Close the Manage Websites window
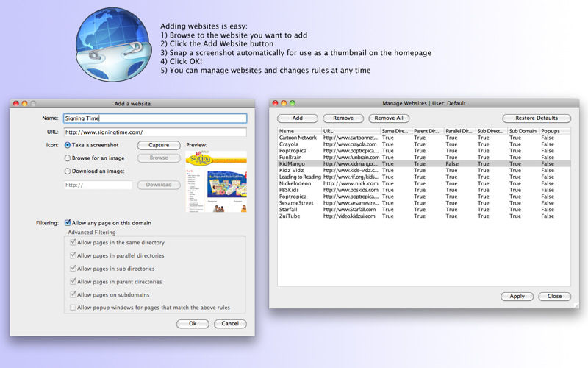The image size is (588, 368). tap(275, 103)
